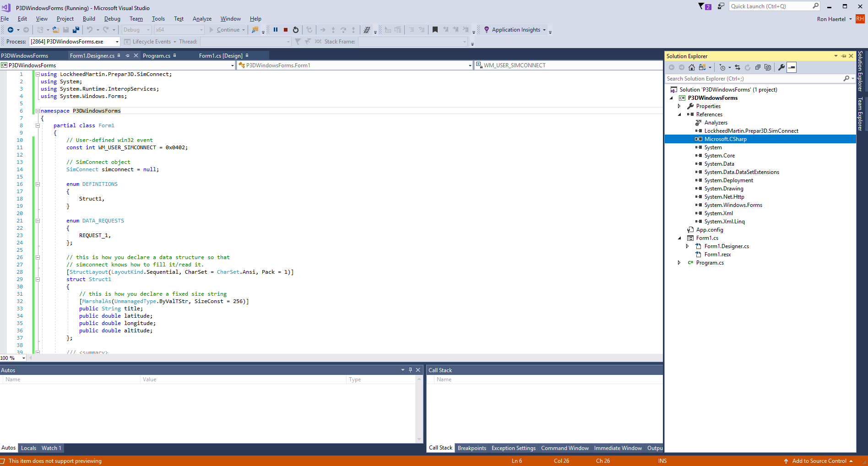Open the Analyze menu
The image size is (868, 466).
pos(202,19)
